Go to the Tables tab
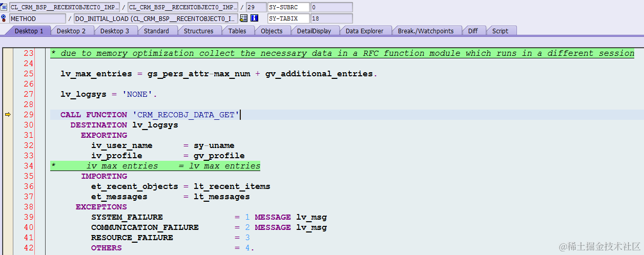Viewport: 644px width, 255px height. [x=237, y=31]
